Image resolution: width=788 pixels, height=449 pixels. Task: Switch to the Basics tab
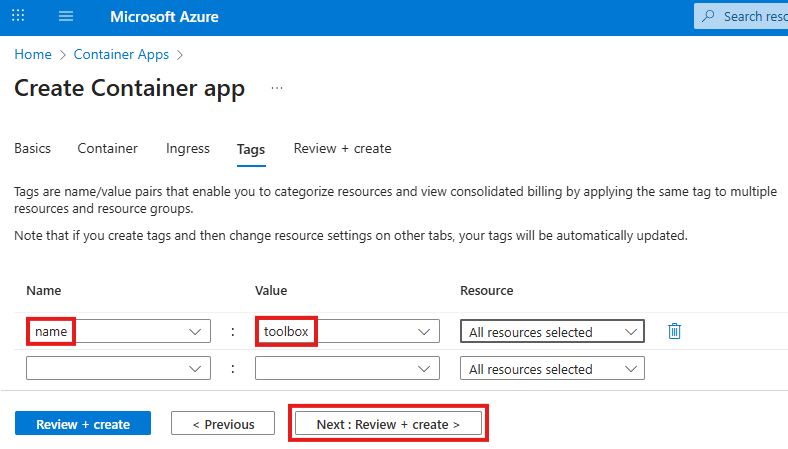[32, 148]
